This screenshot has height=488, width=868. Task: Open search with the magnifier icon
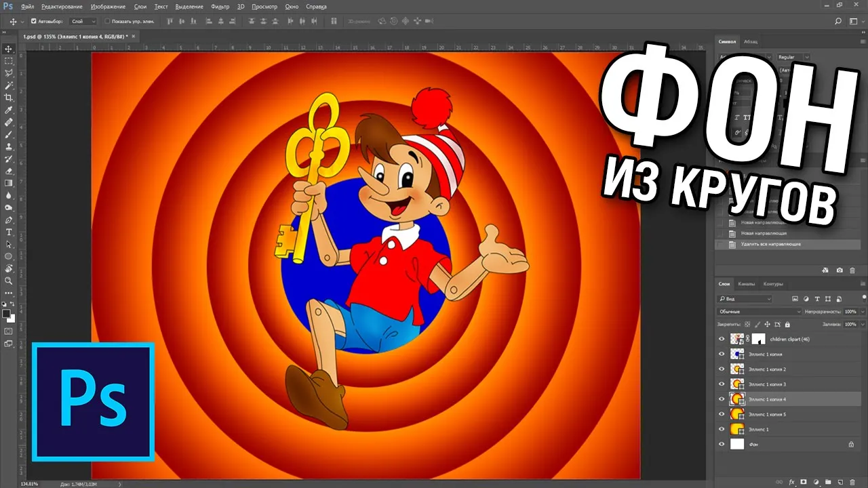pos(838,21)
